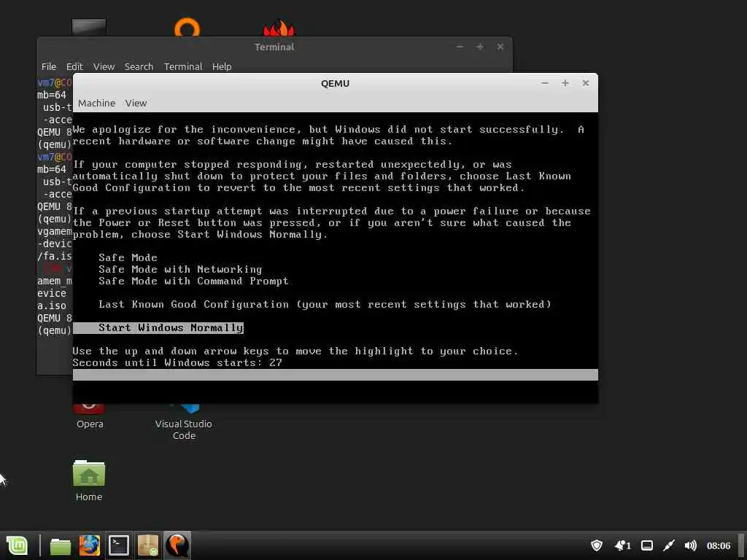Click the QEMU window title bar
This screenshot has width=747, height=560.
[x=335, y=83]
